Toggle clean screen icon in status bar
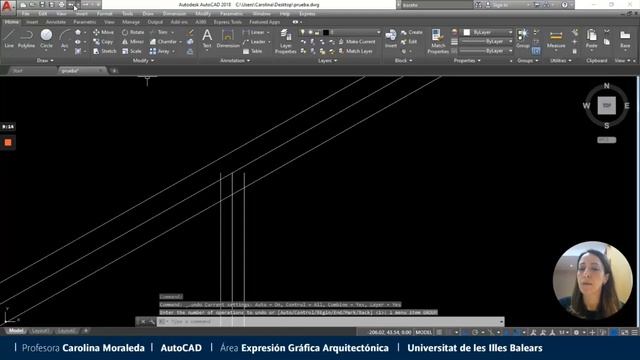Image resolution: width=640 pixels, height=360 pixels. (x=625, y=332)
